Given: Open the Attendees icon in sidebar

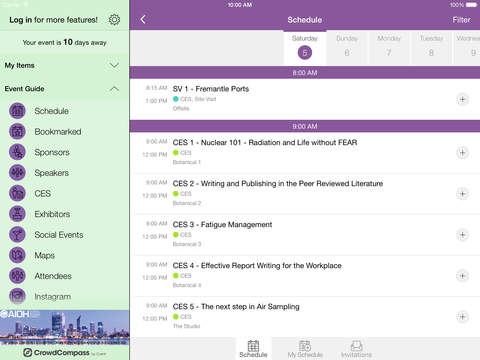Looking at the screenshot, I should click(17, 276).
